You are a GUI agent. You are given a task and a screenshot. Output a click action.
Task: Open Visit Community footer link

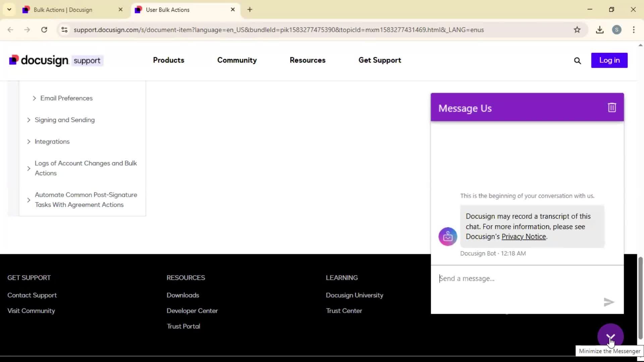(31, 311)
